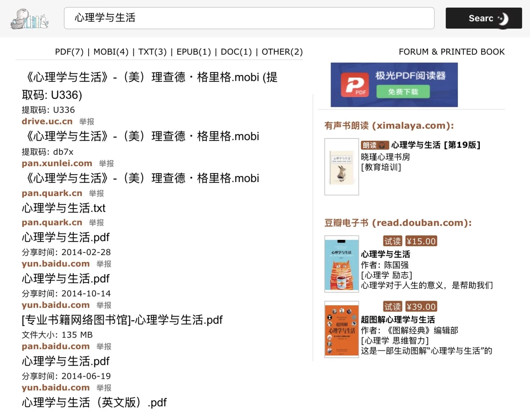
Task: Click the text 作者：《图解经典》编辑部
Action: point(409,330)
